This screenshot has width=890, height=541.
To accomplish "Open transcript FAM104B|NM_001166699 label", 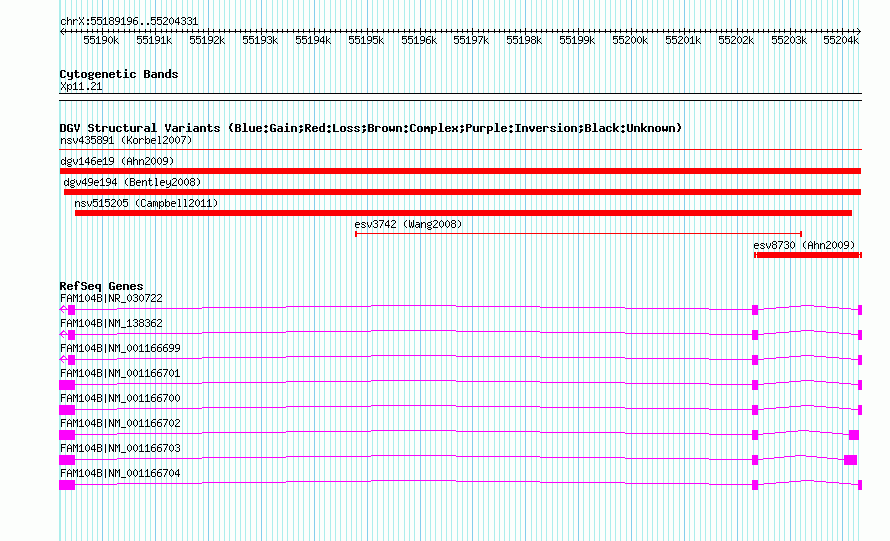I will 120,348.
